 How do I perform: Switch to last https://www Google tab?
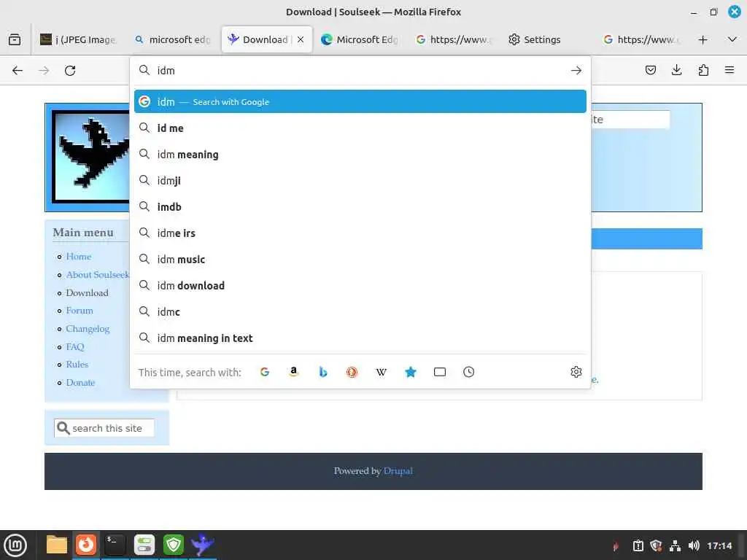pos(640,39)
